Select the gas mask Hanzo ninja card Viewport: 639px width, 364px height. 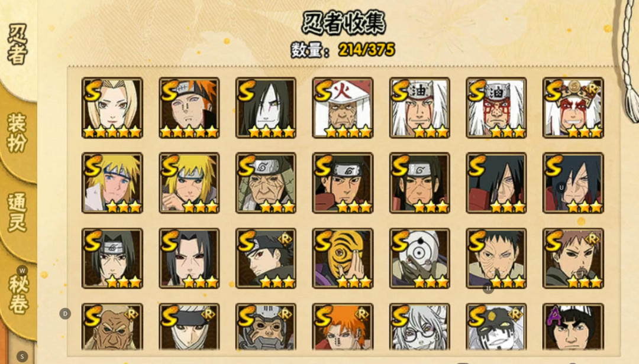tap(266, 327)
